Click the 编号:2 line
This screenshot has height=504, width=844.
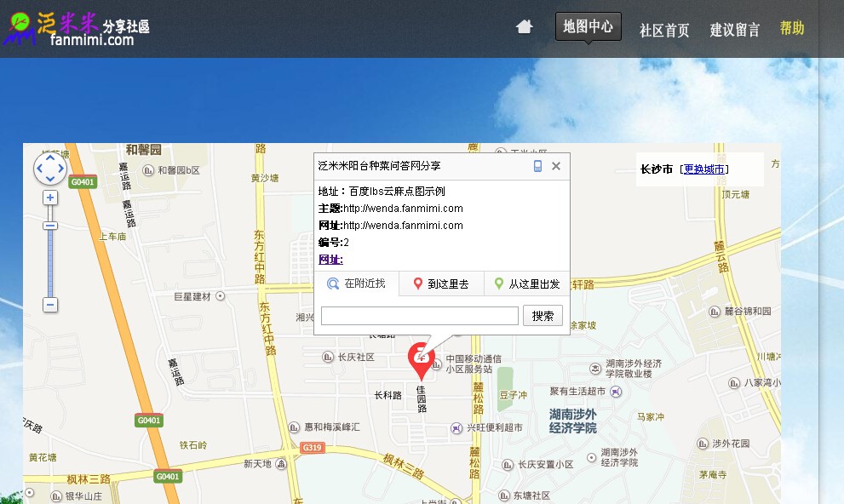pyautogui.click(x=334, y=243)
